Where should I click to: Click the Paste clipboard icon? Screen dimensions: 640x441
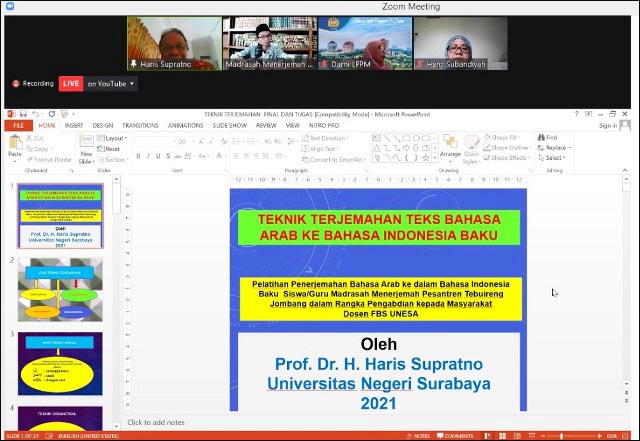pyautogui.click(x=15, y=143)
